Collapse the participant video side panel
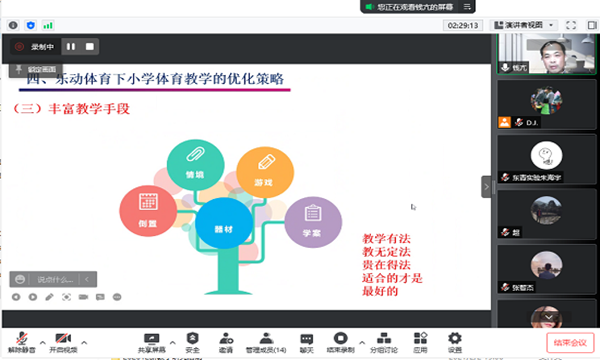The image size is (600, 360). (486, 187)
